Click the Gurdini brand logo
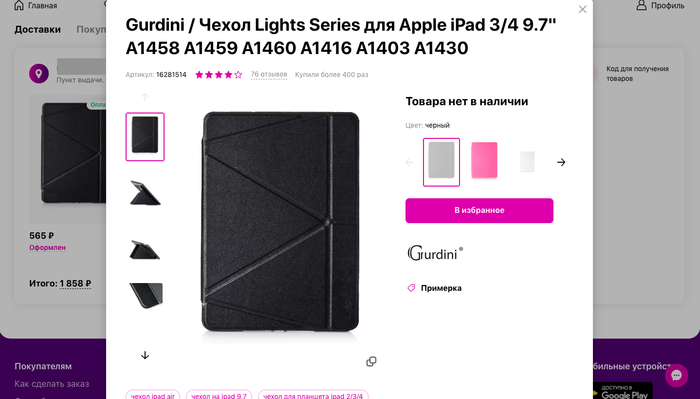 click(435, 254)
